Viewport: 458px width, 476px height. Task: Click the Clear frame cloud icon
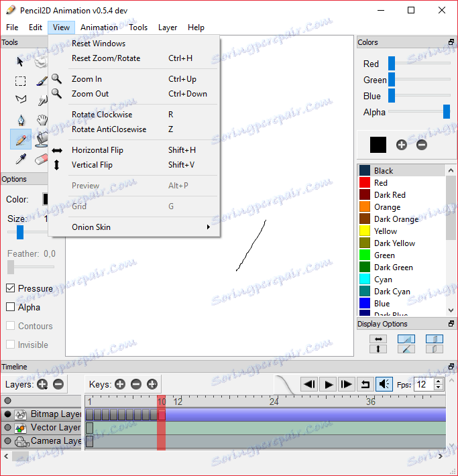[x=41, y=62]
